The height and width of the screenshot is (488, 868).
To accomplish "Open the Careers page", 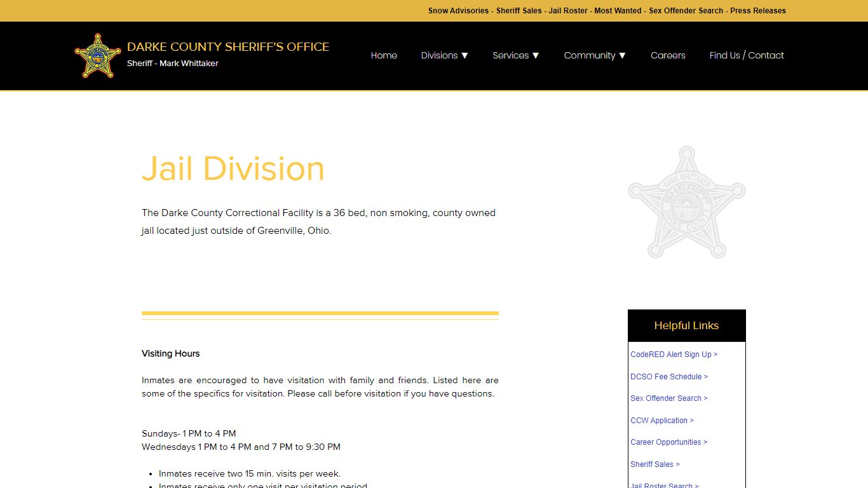I will 668,55.
